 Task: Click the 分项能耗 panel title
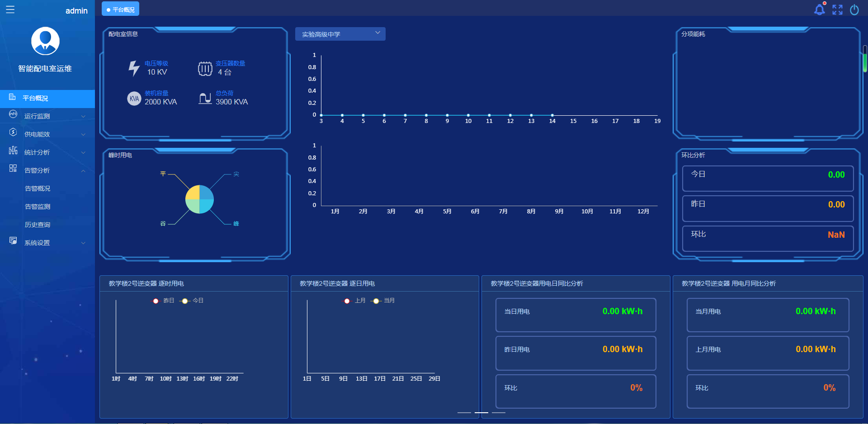tap(693, 34)
